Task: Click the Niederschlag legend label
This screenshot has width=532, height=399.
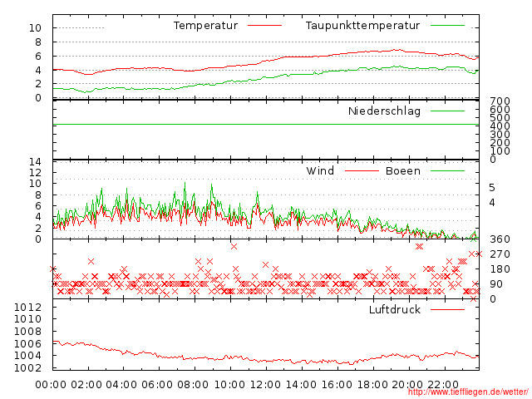Action: pos(384,111)
